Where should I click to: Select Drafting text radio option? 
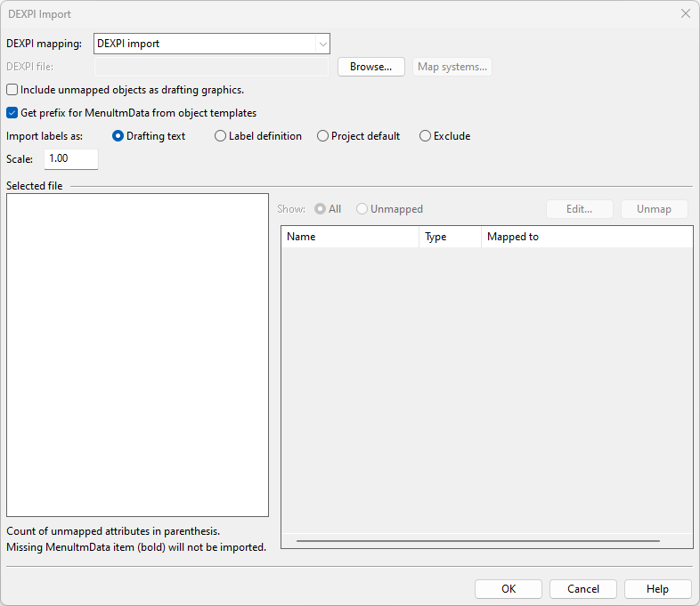pos(118,136)
